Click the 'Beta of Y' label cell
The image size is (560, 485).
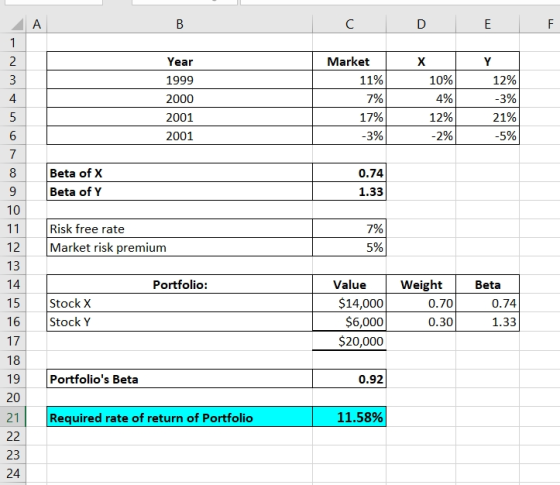(x=179, y=191)
